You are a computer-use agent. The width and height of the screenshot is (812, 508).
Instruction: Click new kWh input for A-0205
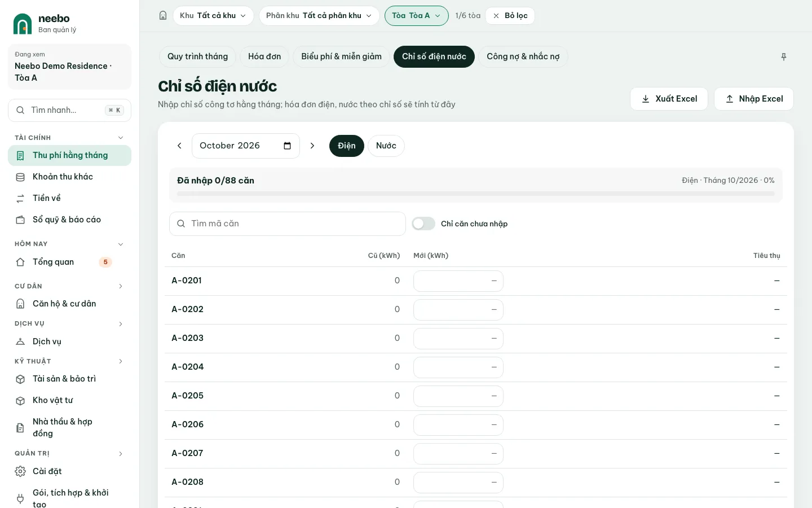pos(458,396)
